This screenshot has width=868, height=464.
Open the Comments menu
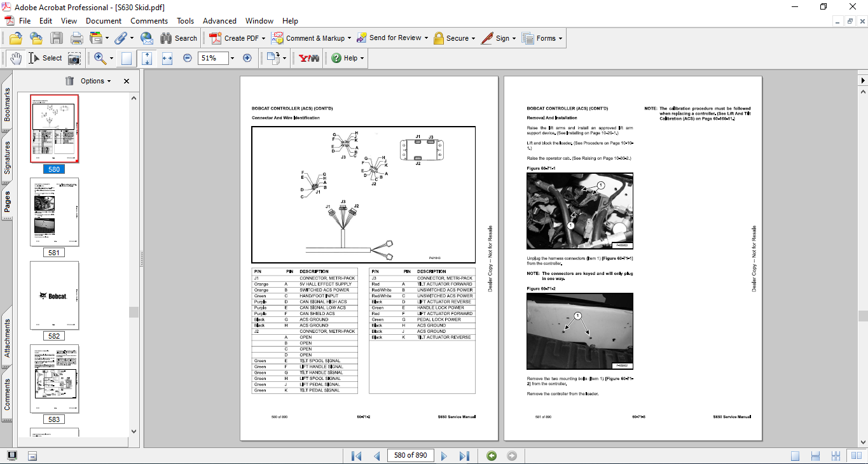point(149,21)
